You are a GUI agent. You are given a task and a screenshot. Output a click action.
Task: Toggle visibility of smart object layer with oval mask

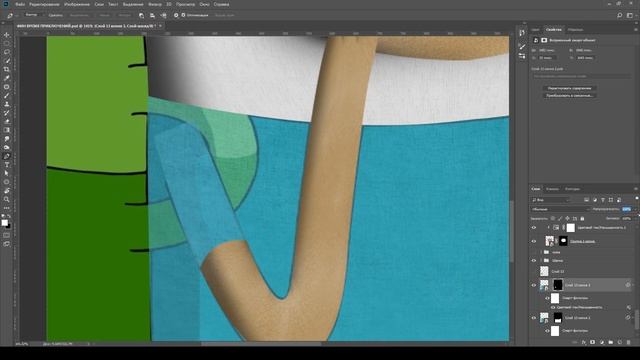point(534,241)
